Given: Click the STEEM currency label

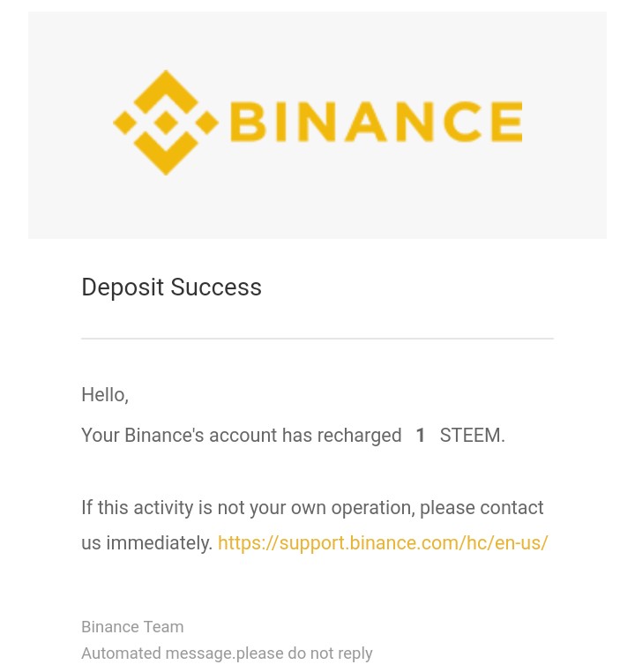Looking at the screenshot, I should coord(472,436).
